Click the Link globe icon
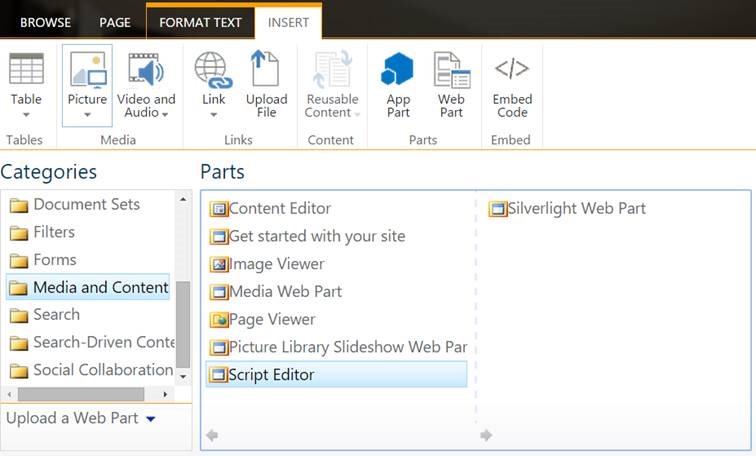This screenshot has width=756, height=456. pyautogui.click(x=213, y=70)
